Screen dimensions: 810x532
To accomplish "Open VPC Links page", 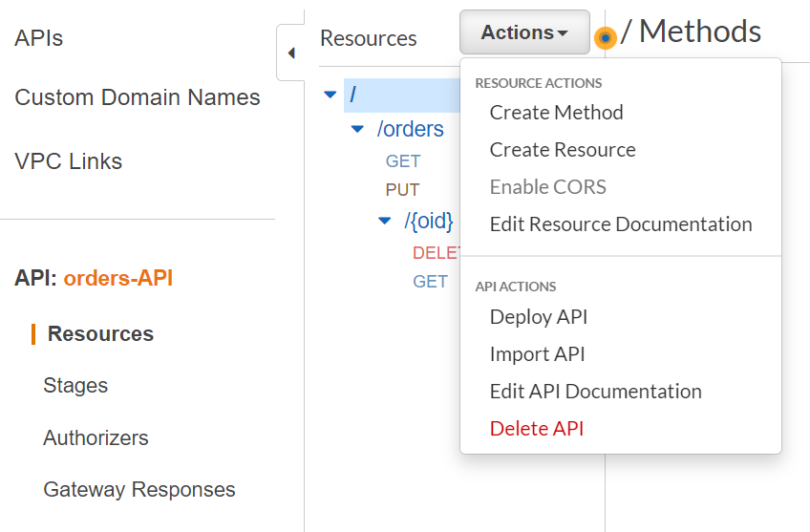I will (69, 161).
